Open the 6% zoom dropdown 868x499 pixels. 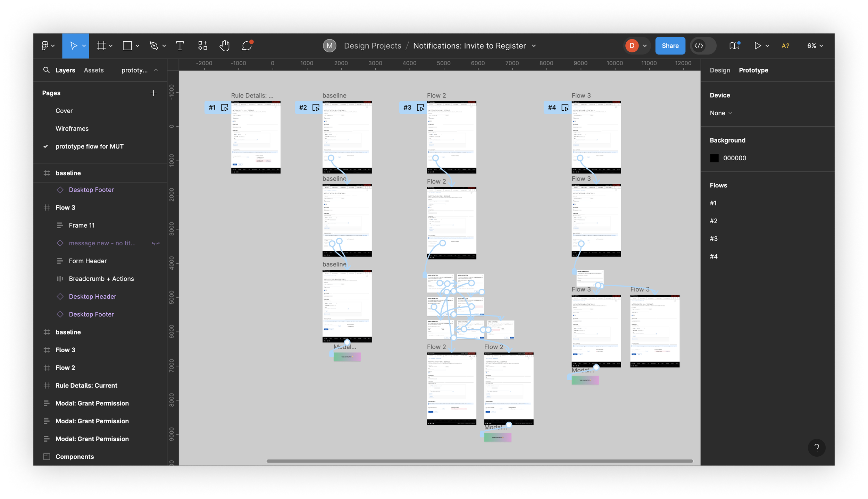[x=815, y=46]
